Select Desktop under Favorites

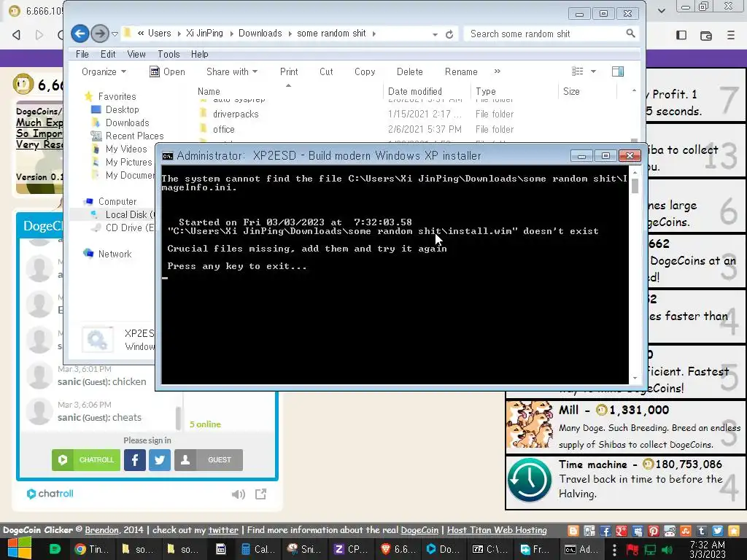click(x=122, y=109)
